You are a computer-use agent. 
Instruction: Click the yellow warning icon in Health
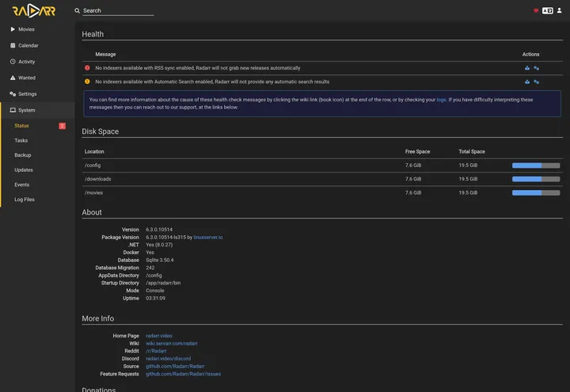point(87,82)
